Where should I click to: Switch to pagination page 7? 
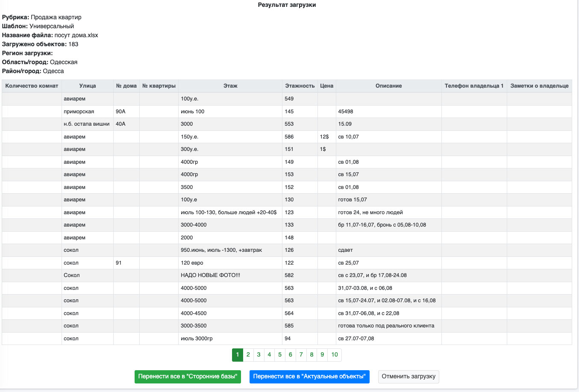(x=301, y=355)
